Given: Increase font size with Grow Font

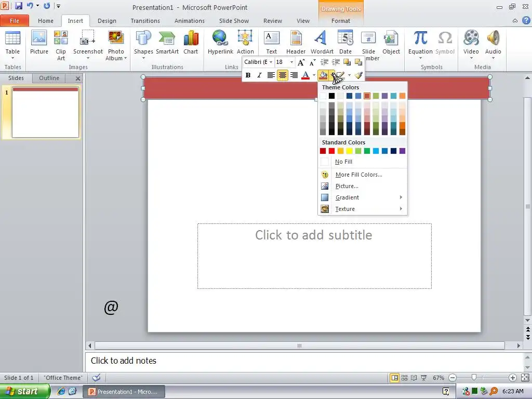Looking at the screenshot, I should pyautogui.click(x=301, y=62).
